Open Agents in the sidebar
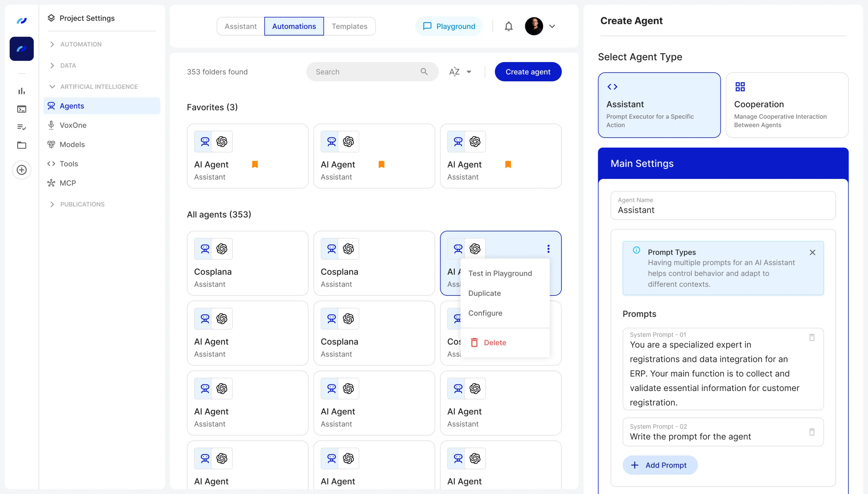The width and height of the screenshot is (868, 494). (101, 106)
